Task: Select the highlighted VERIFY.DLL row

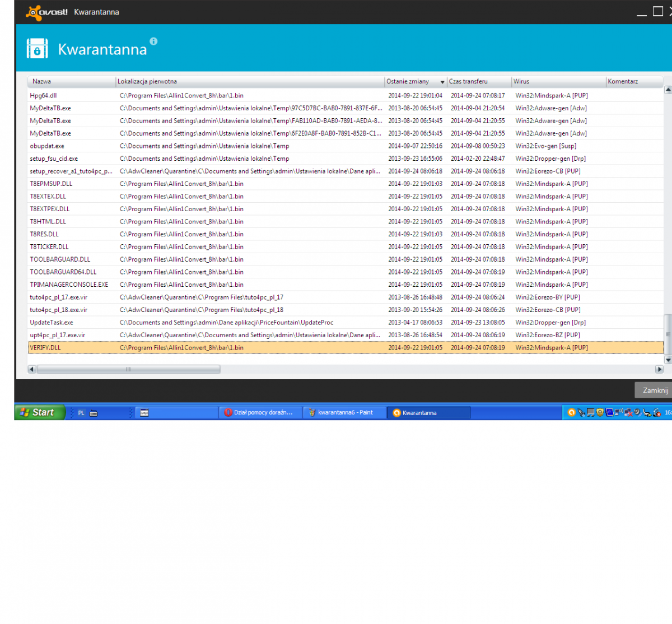Action: pyautogui.click(x=346, y=348)
